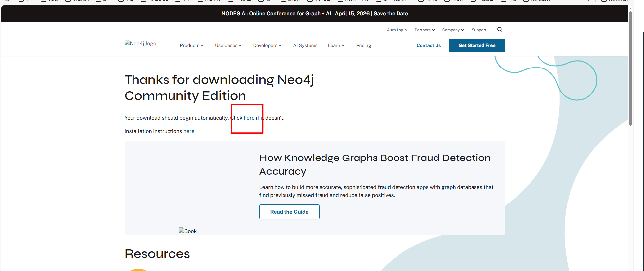Image resolution: width=644 pixels, height=271 pixels.
Task: Click the 'Thanks for downloading Neo4j' heading
Action: pos(219,88)
